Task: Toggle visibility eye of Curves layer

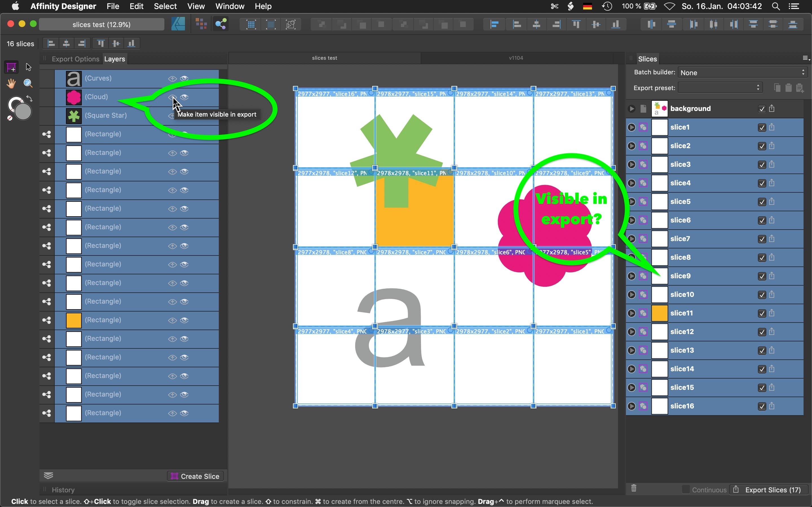Action: click(184, 78)
